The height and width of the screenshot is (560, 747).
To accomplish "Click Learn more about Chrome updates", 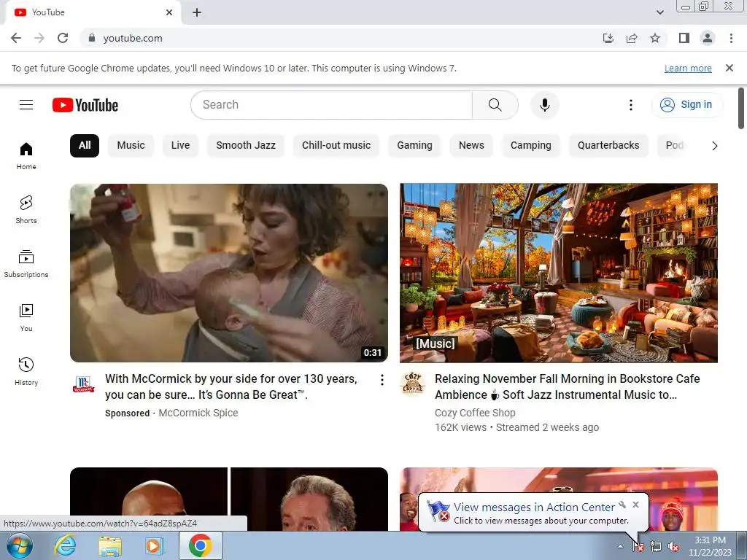I will tap(688, 68).
